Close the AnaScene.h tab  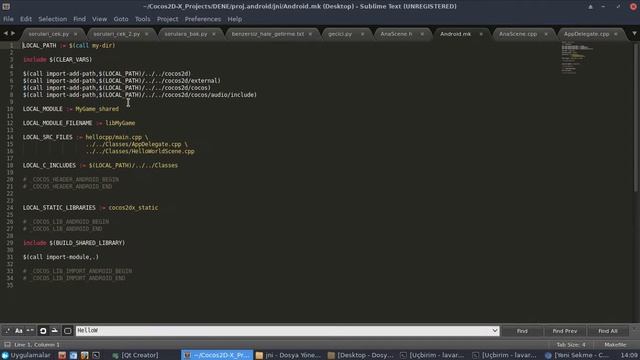(x=422, y=34)
